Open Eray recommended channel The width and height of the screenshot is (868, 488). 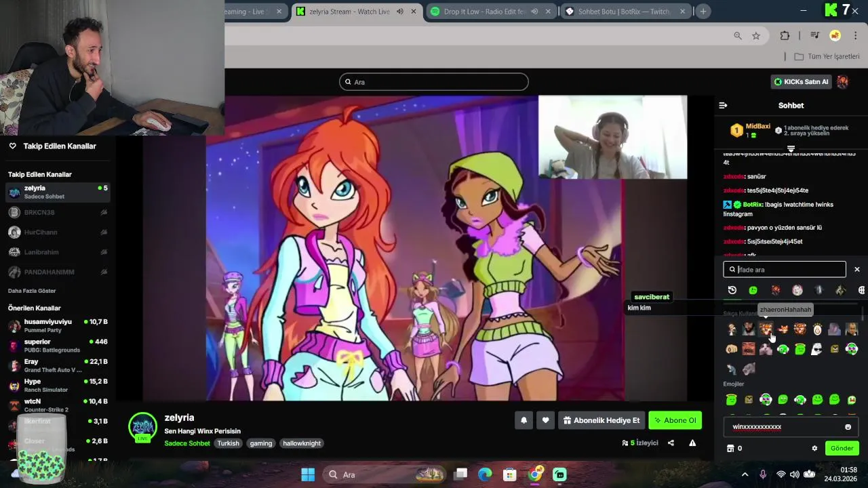(x=58, y=366)
